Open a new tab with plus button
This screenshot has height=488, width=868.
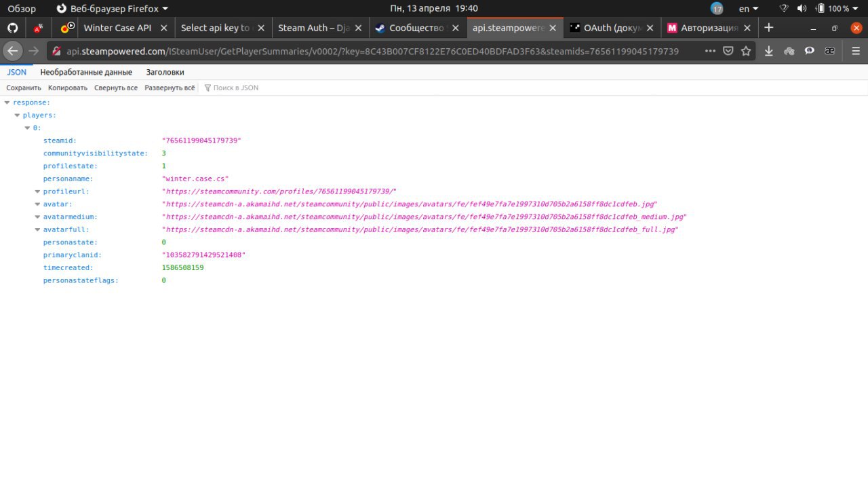tap(768, 28)
